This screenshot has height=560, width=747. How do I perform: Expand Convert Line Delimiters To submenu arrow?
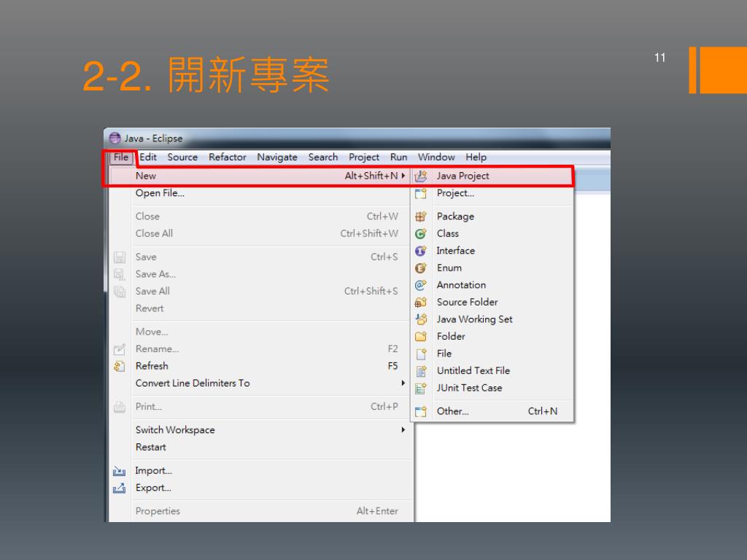(x=403, y=384)
